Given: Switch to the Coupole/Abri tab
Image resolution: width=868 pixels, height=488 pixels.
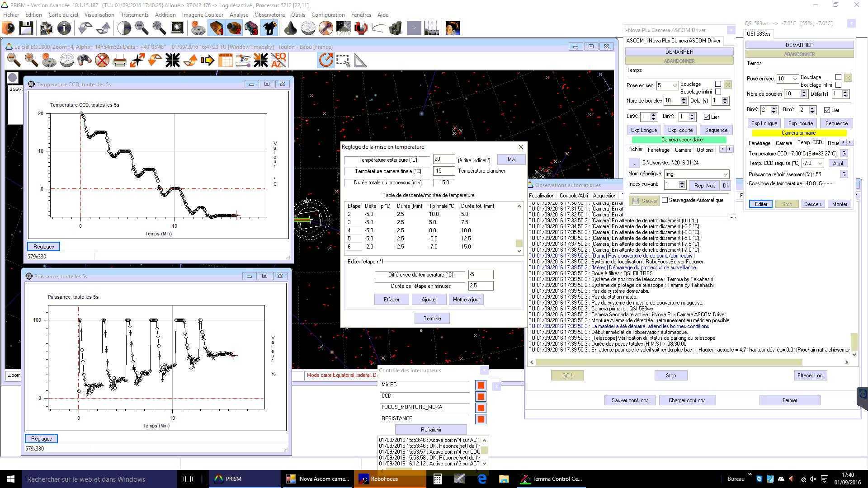Looking at the screenshot, I should click(573, 196).
